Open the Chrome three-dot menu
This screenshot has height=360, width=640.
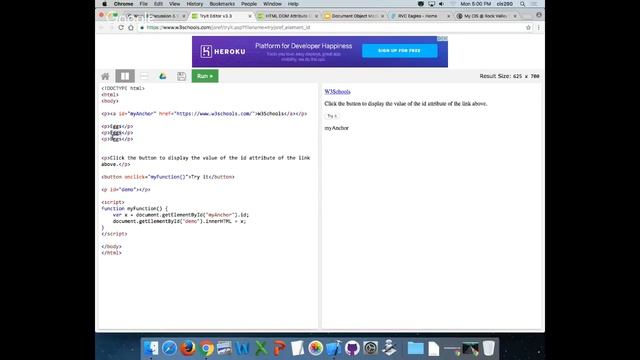[x=538, y=27]
